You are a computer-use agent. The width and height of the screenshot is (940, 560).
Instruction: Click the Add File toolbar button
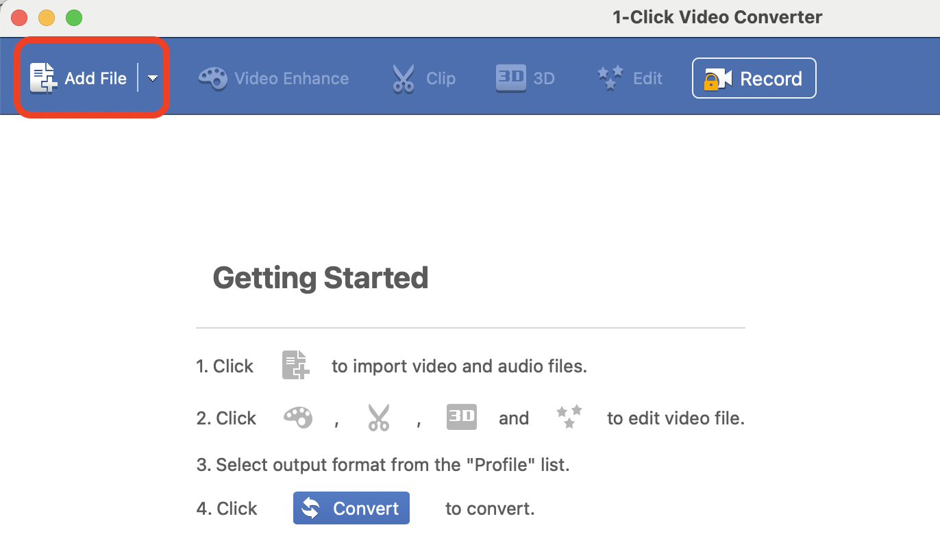[78, 78]
